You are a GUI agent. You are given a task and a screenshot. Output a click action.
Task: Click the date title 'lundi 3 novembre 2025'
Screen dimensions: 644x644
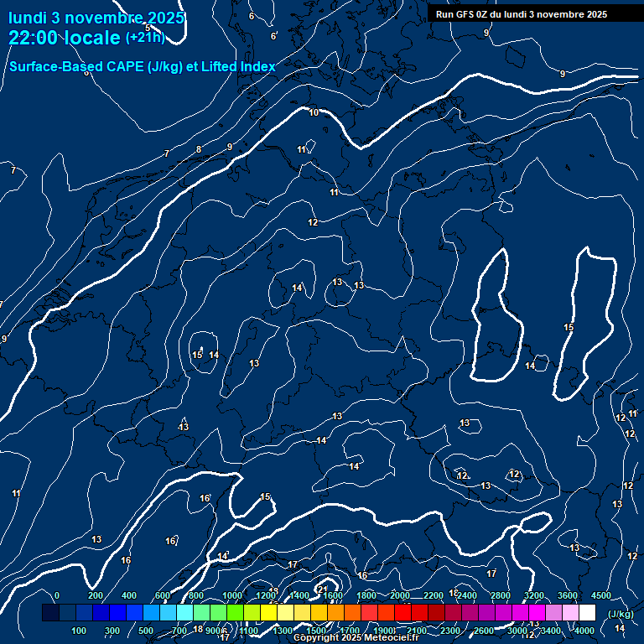[96, 18]
